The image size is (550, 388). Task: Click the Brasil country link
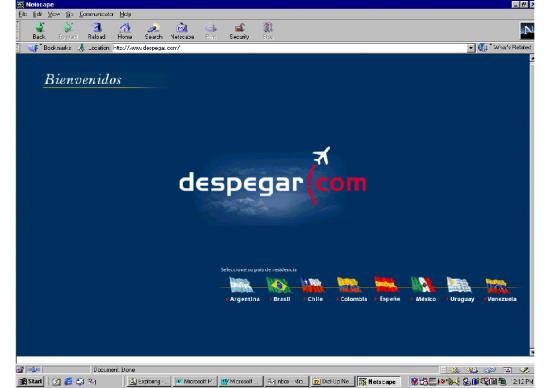point(282,299)
